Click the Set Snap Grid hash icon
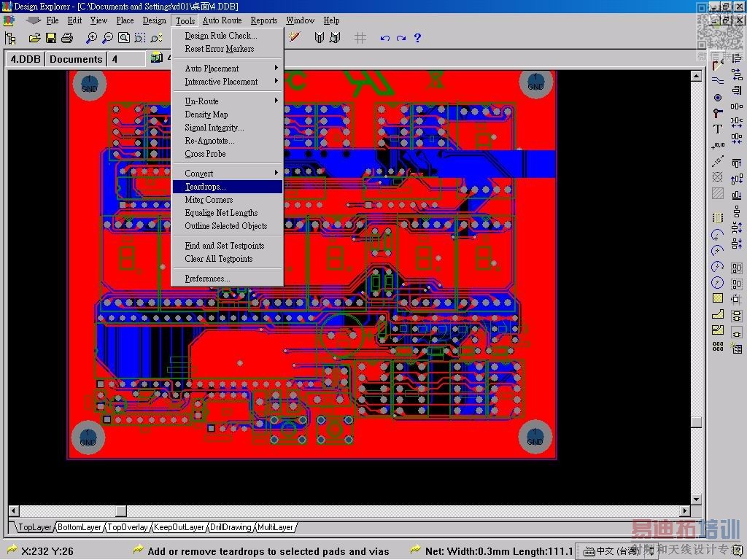This screenshot has height=560, width=747. (x=360, y=38)
